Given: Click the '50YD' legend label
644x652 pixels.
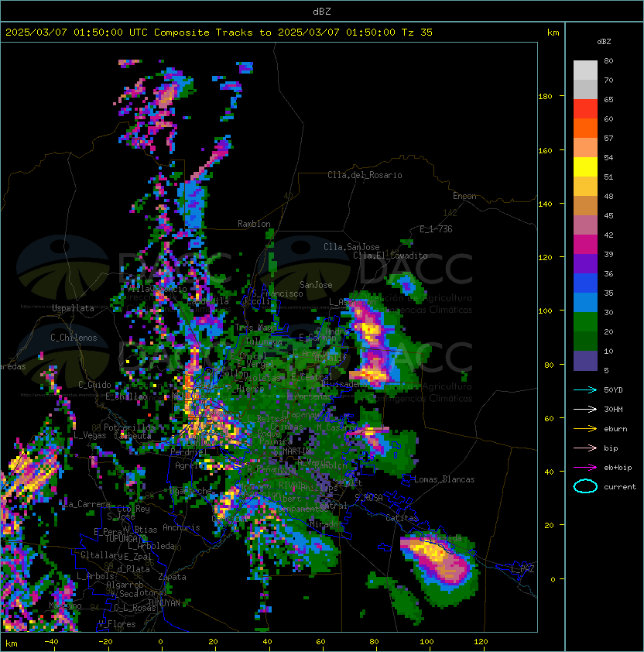Looking at the screenshot, I should coord(613,390).
